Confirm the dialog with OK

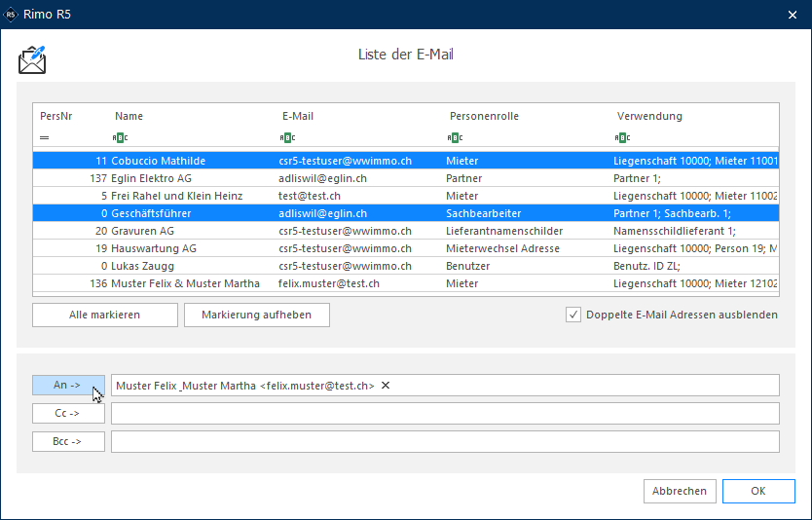click(x=758, y=491)
